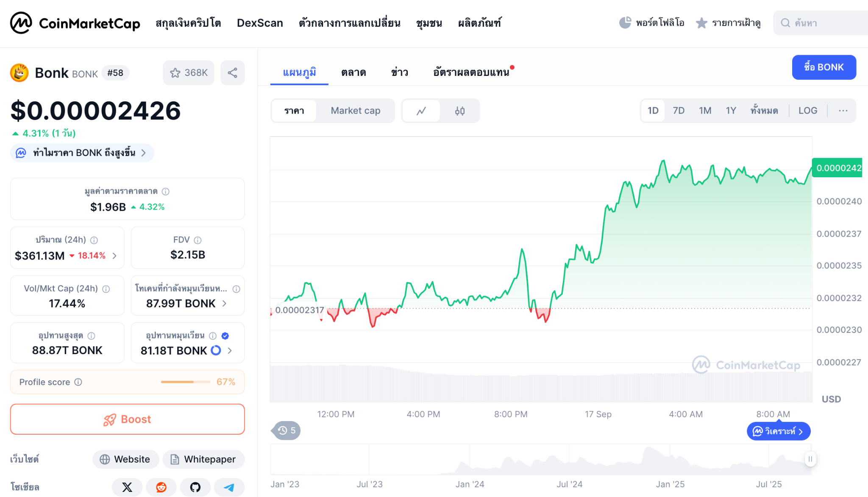Switch to candlestick chart view
The width and height of the screenshot is (868, 497).
click(x=460, y=111)
